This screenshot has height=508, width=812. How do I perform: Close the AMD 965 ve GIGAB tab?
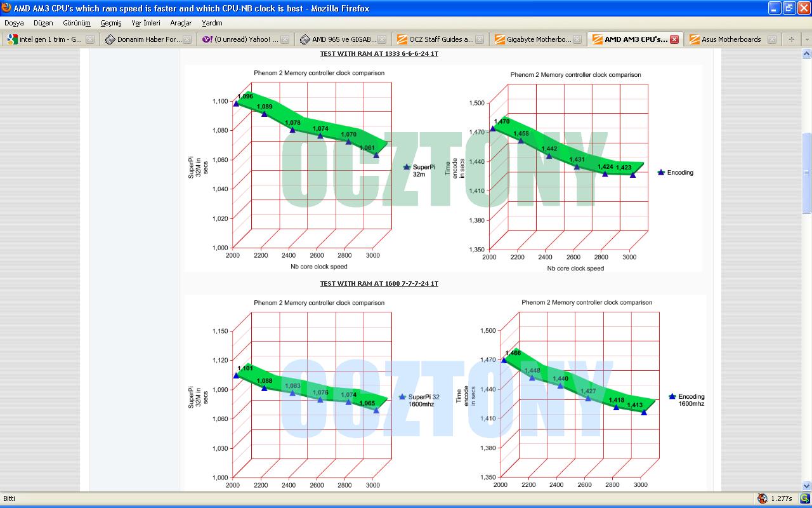(x=383, y=39)
